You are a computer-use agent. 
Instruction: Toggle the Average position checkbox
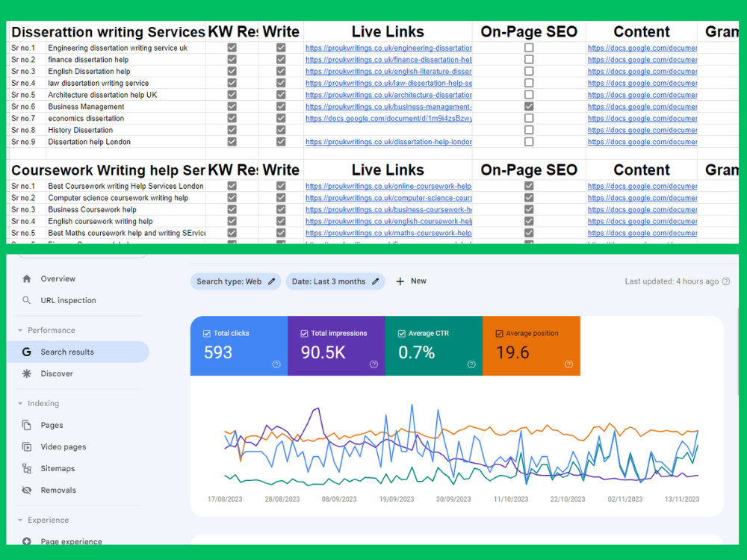pyautogui.click(x=499, y=333)
